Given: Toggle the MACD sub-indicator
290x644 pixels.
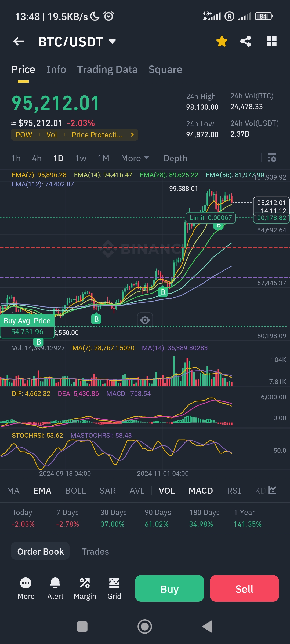Looking at the screenshot, I should (201, 491).
